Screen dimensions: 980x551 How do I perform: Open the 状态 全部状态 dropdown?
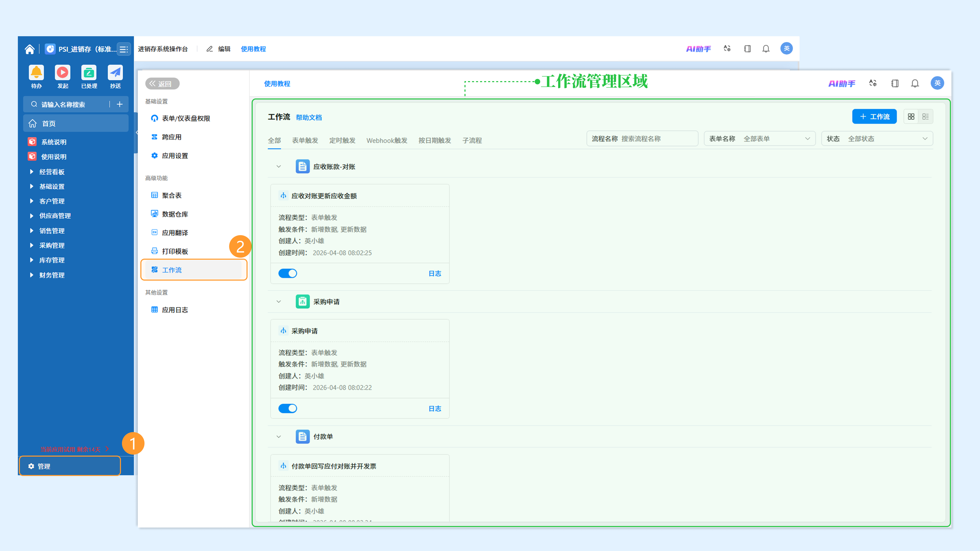point(877,139)
